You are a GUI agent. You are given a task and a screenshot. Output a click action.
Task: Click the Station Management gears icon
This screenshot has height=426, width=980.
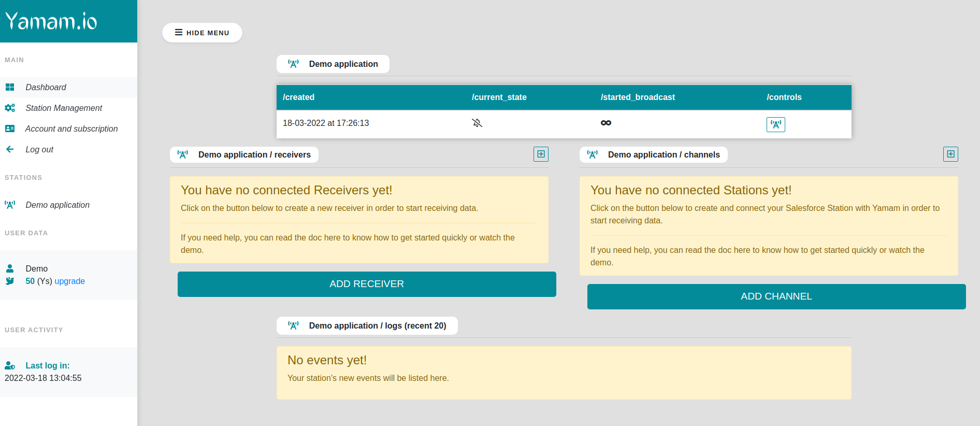[10, 108]
